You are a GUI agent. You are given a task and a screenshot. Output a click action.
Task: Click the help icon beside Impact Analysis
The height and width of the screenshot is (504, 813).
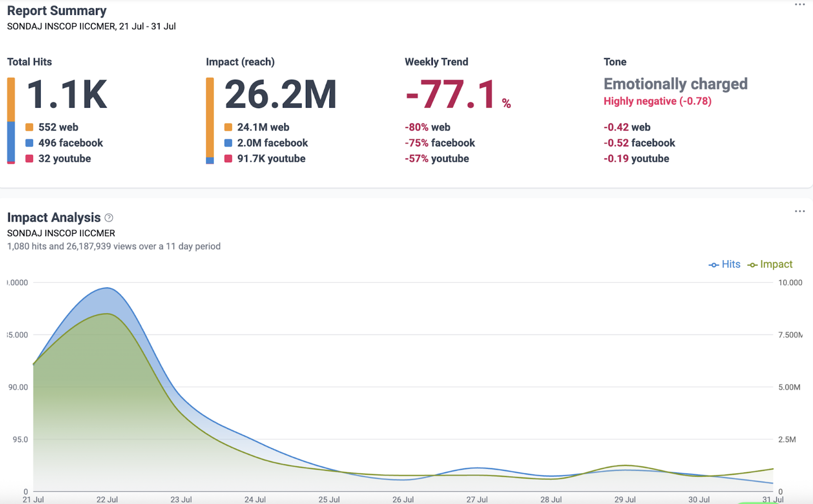coord(109,218)
